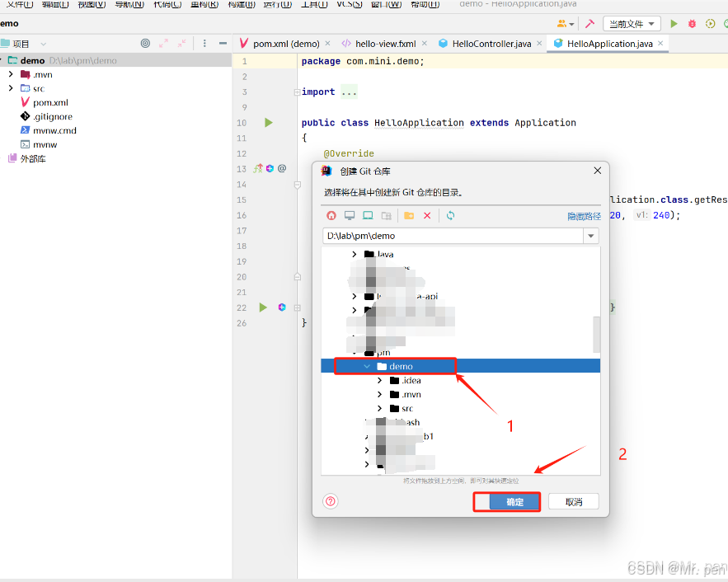
Task: Click the dialog tree vertical scrollbar
Action: point(596,335)
